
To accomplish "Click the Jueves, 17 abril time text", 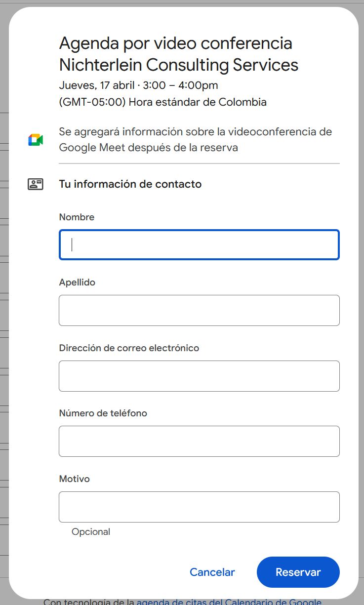I will coord(138,85).
